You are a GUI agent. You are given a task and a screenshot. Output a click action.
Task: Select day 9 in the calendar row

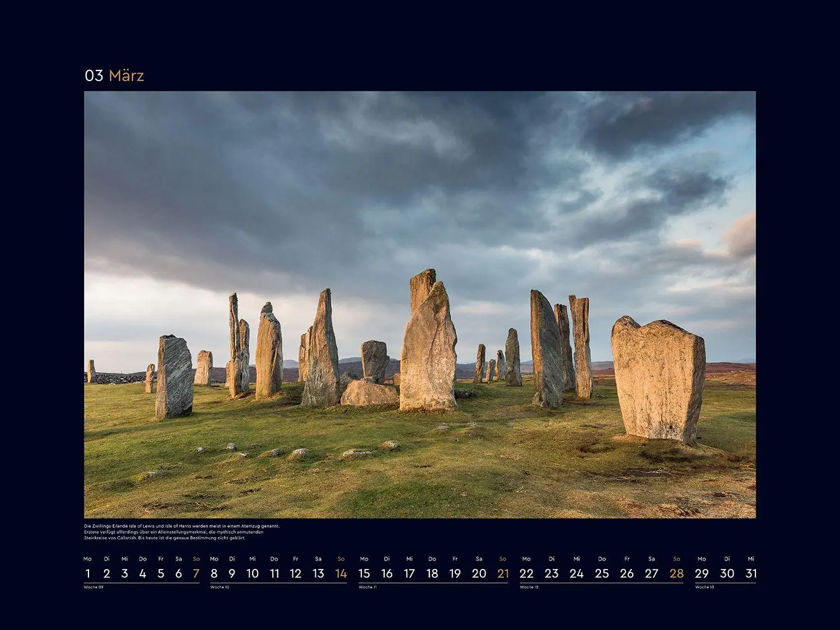click(232, 573)
